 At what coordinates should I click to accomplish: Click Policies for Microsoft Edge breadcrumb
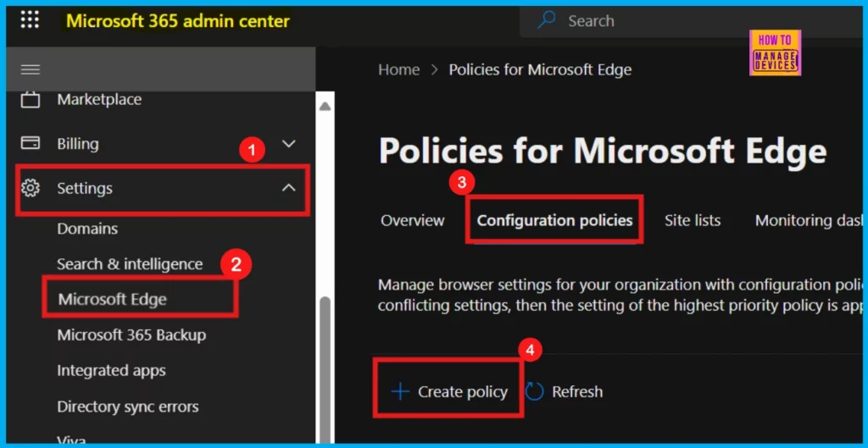[x=540, y=69]
